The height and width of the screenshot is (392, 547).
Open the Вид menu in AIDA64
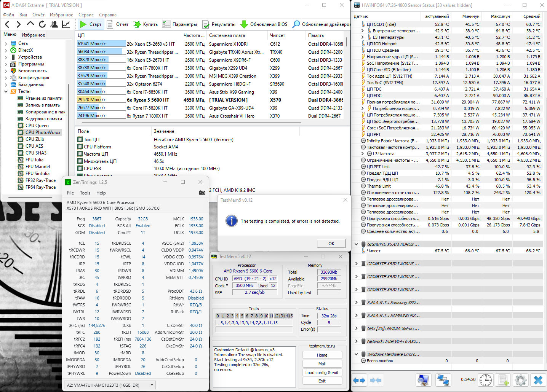click(x=23, y=15)
